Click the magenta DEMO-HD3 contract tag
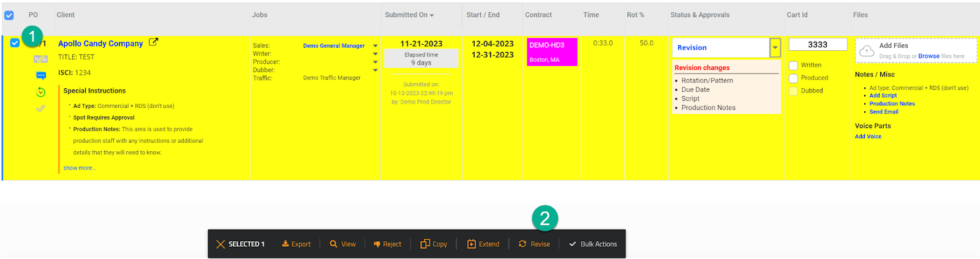The image size is (980, 259). click(x=552, y=52)
